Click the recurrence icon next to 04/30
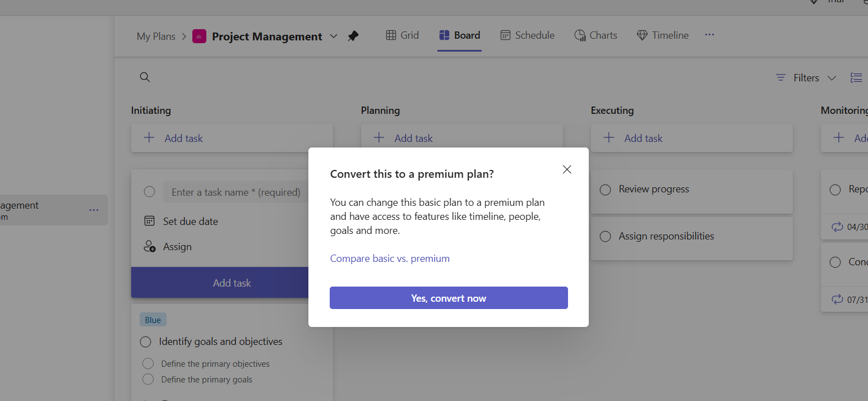Screen dimensions: 868x401 click(837, 227)
